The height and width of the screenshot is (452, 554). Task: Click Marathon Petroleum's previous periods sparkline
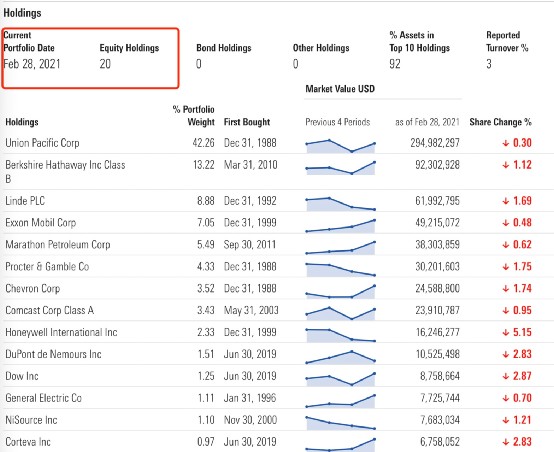pos(341,248)
